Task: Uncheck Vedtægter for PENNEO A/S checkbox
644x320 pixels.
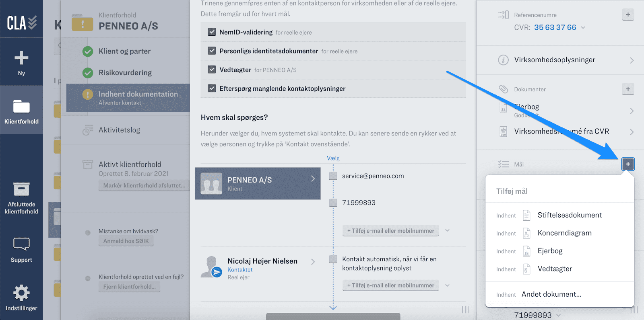Action: 212,70
